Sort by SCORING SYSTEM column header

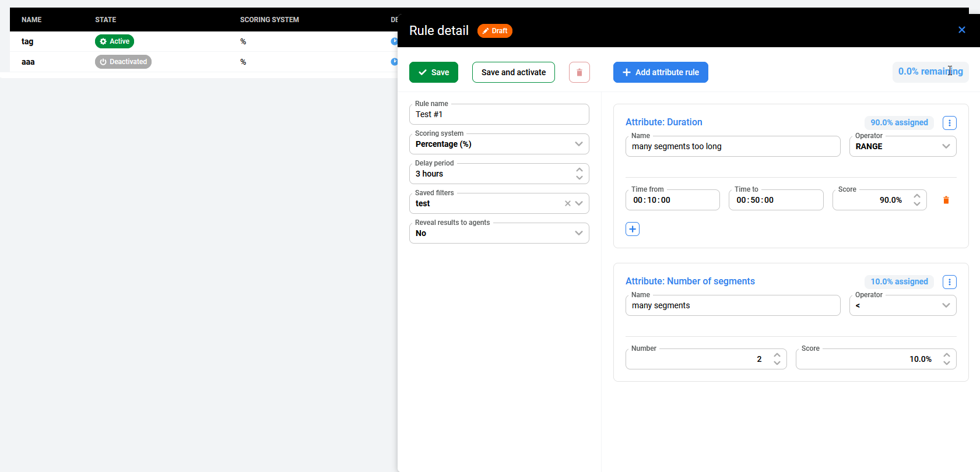tap(269, 20)
